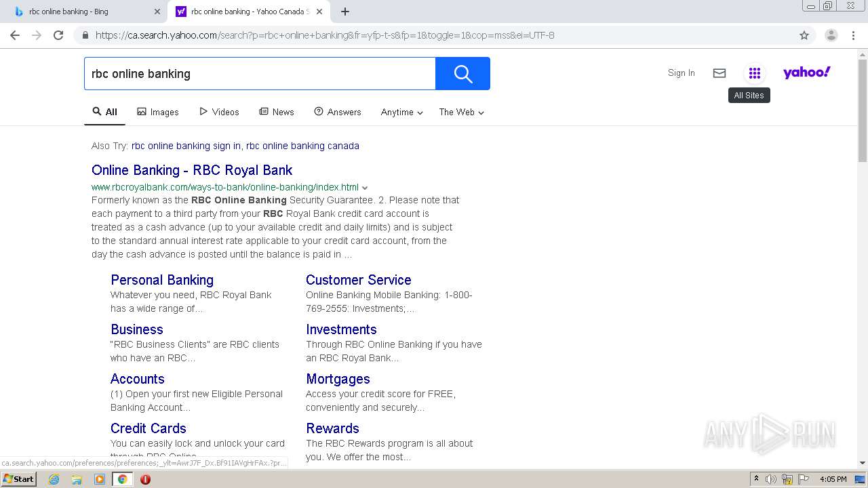The image size is (868, 488).
Task: Open the Windows Start menu
Action: tap(19, 479)
